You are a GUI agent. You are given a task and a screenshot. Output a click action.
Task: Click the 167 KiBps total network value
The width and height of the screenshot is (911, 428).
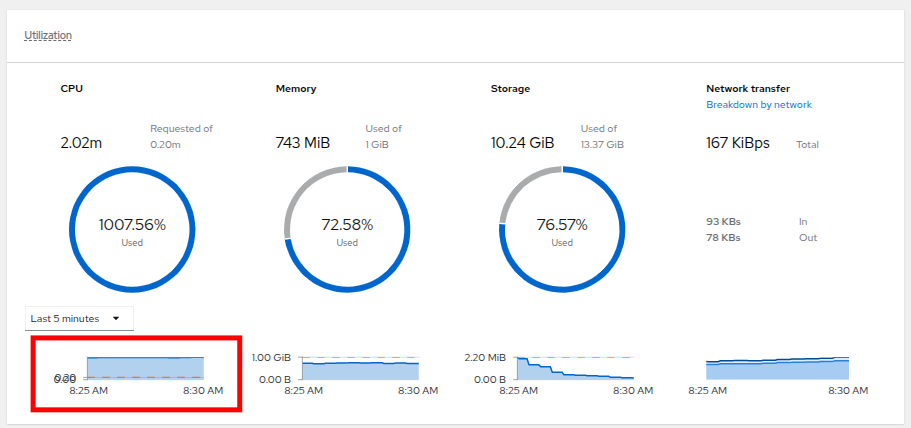pyautogui.click(x=738, y=143)
